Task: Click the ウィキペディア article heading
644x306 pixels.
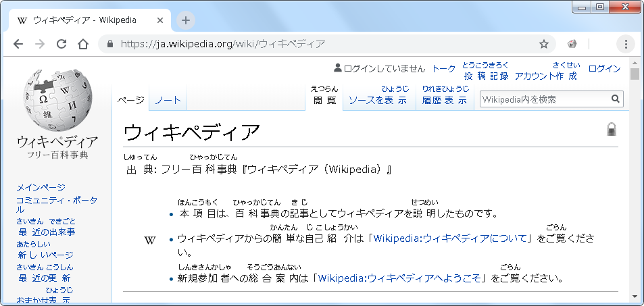Action: point(192,132)
